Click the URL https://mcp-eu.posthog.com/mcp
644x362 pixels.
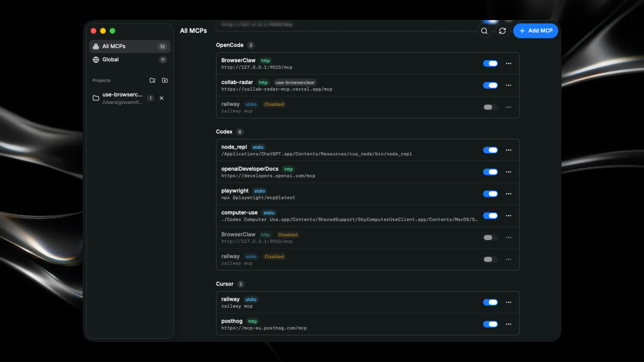(x=264, y=328)
